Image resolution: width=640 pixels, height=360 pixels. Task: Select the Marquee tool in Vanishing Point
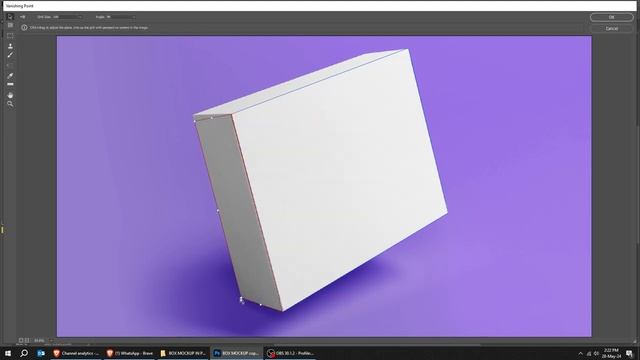(10, 36)
